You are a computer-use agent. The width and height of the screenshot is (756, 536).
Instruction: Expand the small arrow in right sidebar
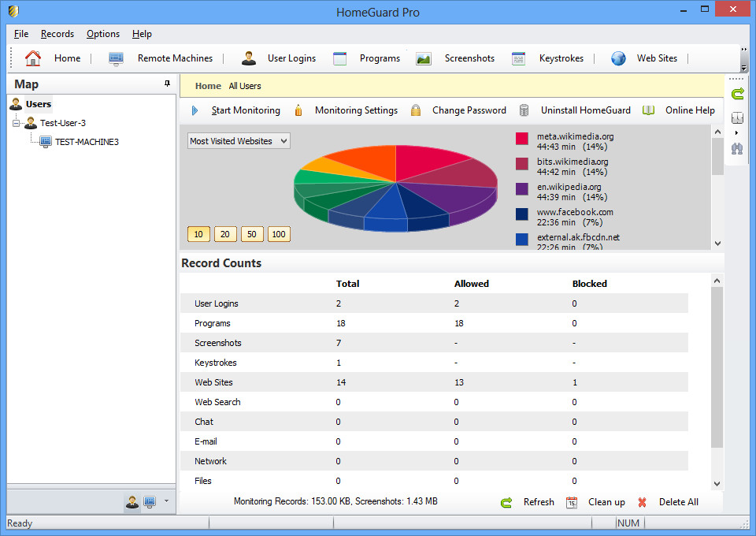click(737, 132)
